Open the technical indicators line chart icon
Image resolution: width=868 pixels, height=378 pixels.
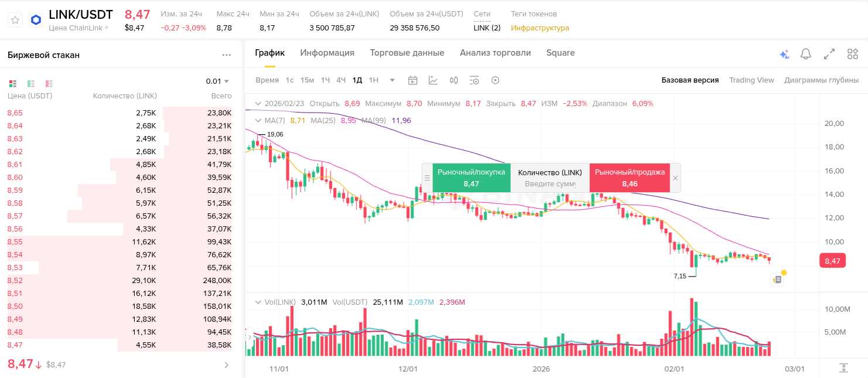point(433,80)
